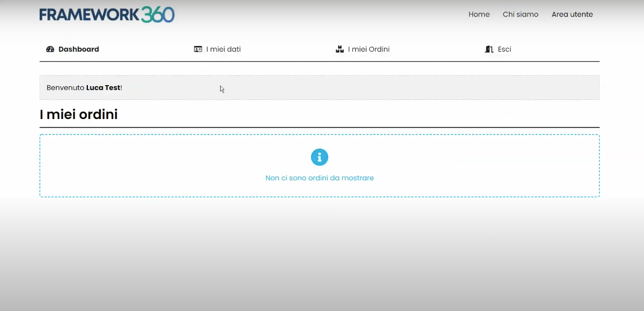Click the door icon beside Esci
Viewport: 644px width, 311px height.
(489, 49)
